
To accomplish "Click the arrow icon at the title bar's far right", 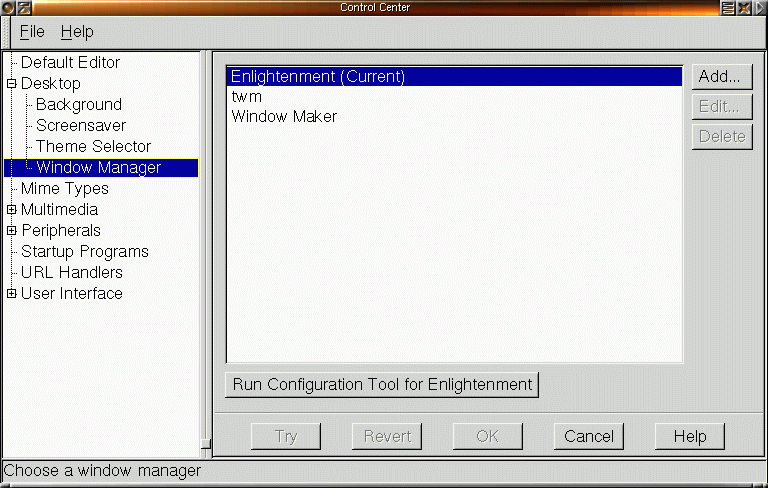I will [759, 7].
